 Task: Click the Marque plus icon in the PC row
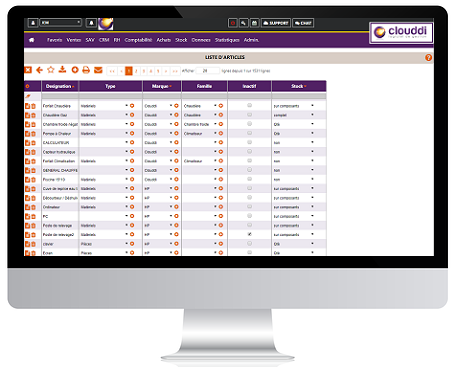176,216
